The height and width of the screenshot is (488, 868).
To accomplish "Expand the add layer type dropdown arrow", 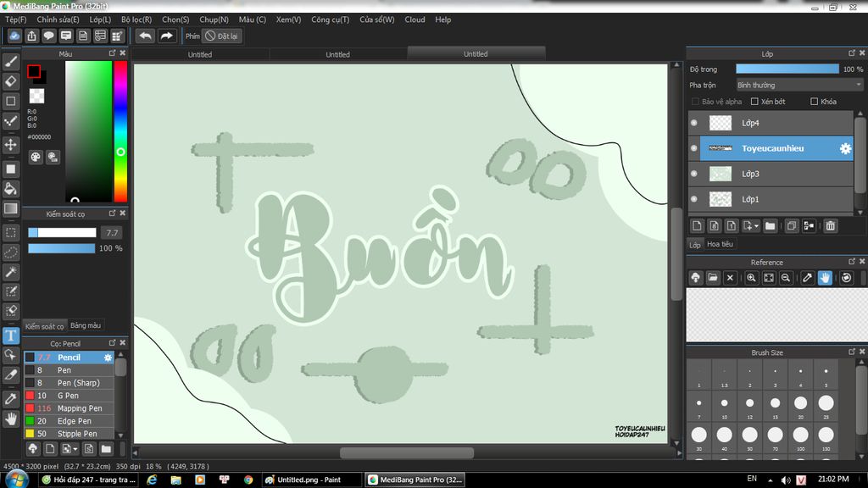I will 757,225.
